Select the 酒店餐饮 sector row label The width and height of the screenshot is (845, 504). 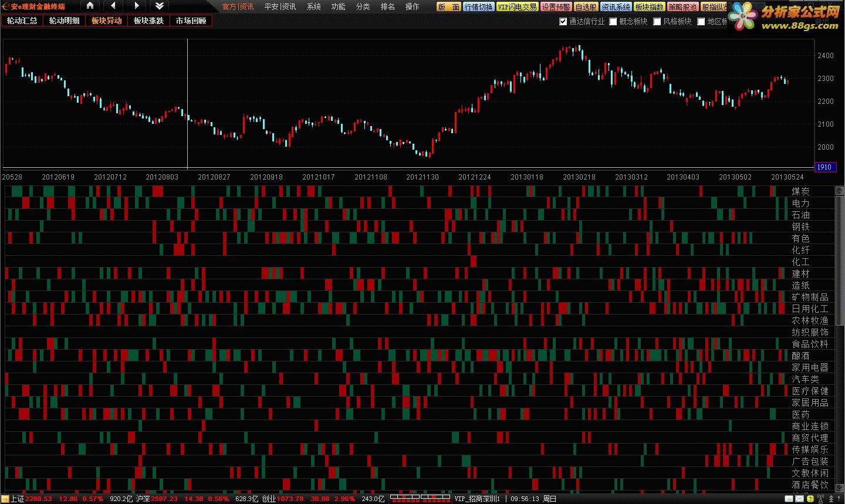[x=810, y=485]
